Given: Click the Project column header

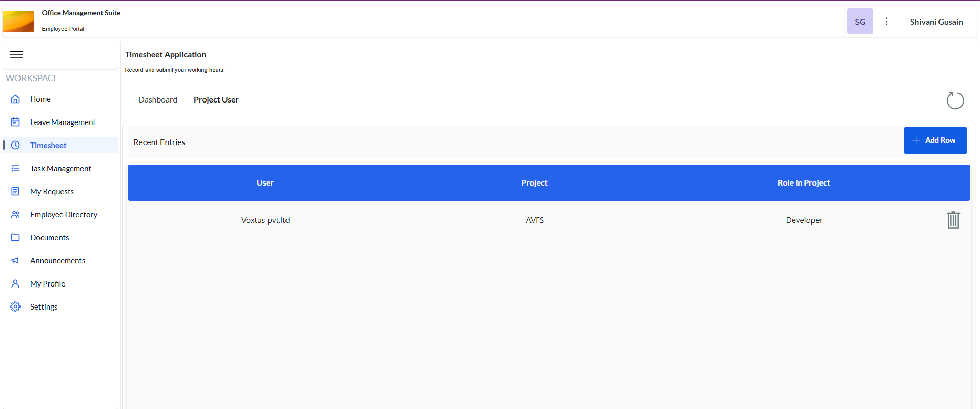Looking at the screenshot, I should coord(535,183).
